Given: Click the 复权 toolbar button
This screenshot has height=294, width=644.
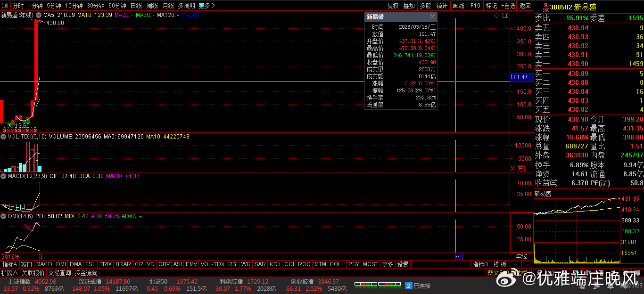Looking at the screenshot, I should click(x=393, y=6).
